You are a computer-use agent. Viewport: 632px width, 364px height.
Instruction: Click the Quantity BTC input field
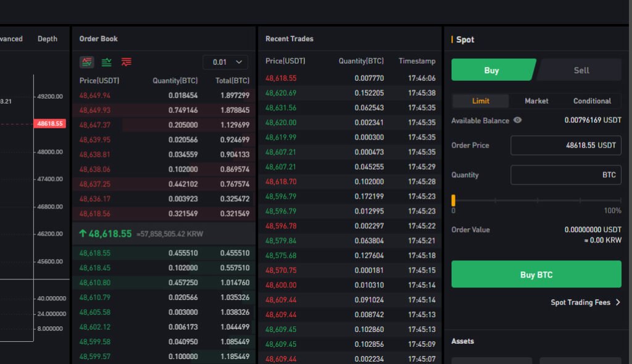(566, 175)
